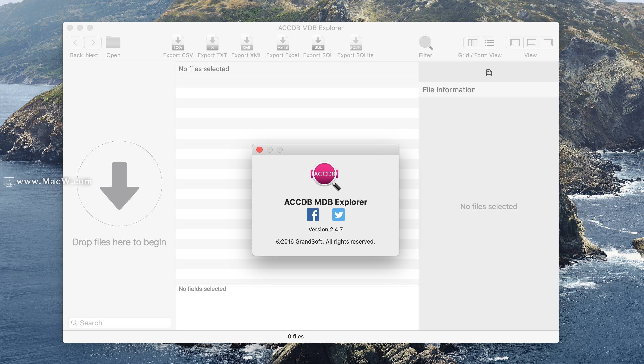Image resolution: width=644 pixels, height=364 pixels.
Task: Click the Export XML icon
Action: 247,43
